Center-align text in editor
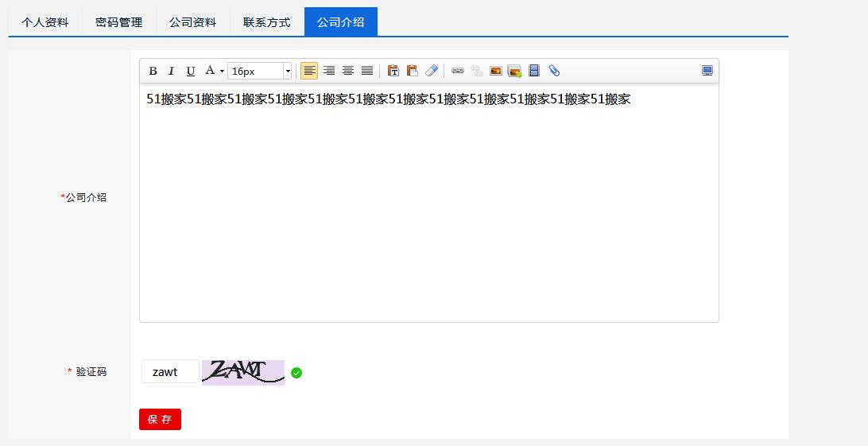 pos(347,71)
